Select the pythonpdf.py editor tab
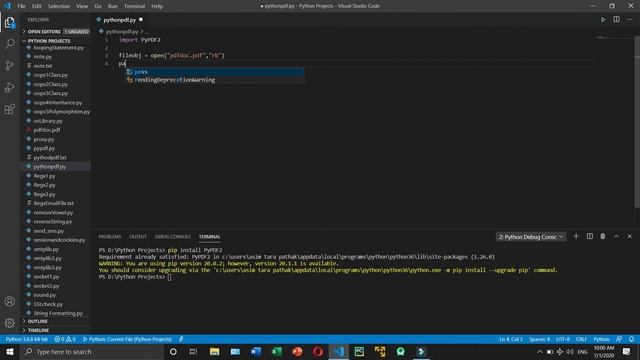Image resolution: width=640 pixels, height=360 pixels. pyautogui.click(x=119, y=20)
